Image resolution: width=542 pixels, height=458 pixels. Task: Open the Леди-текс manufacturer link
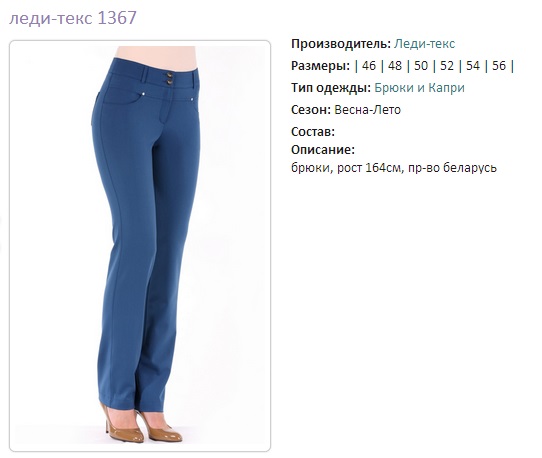tap(424, 44)
